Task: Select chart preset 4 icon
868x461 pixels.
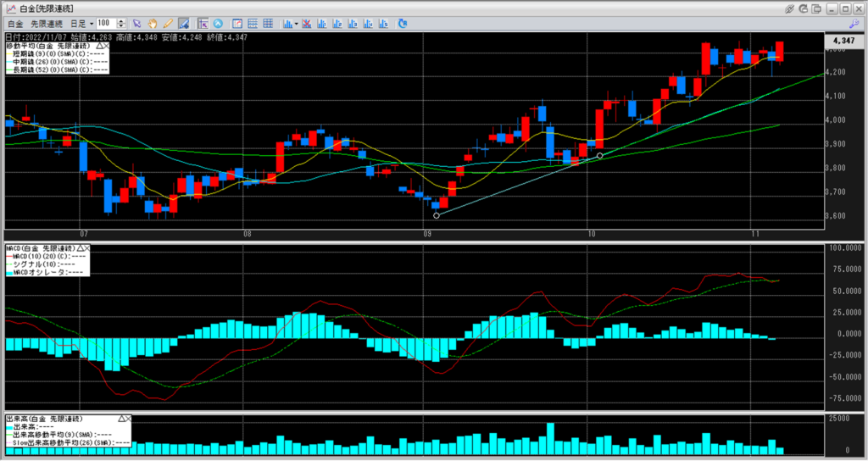Action: pyautogui.click(x=368, y=24)
